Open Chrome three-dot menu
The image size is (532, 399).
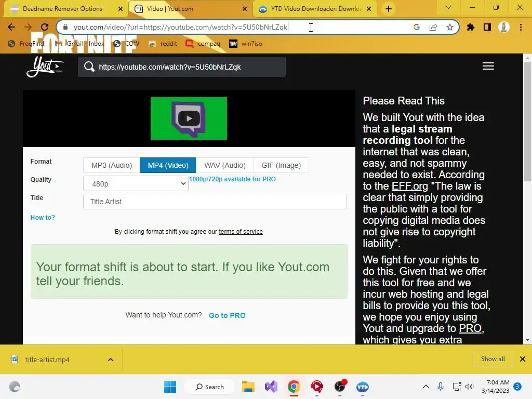521,27
